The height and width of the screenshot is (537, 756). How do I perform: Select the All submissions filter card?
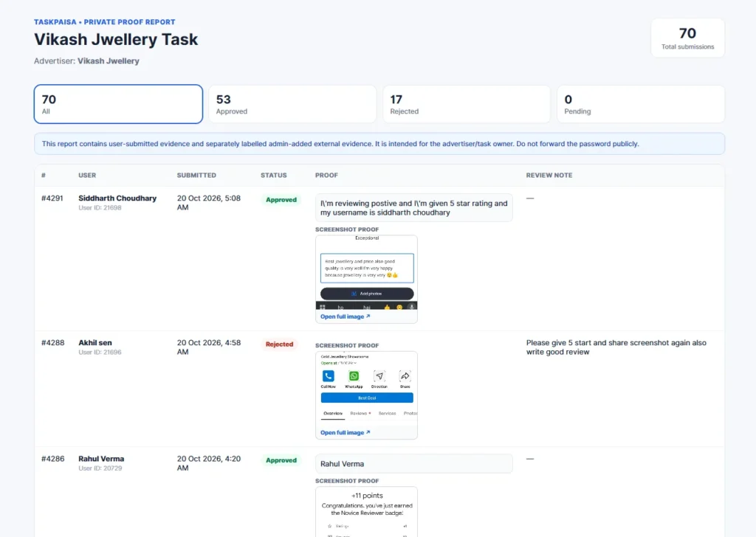[118, 104]
